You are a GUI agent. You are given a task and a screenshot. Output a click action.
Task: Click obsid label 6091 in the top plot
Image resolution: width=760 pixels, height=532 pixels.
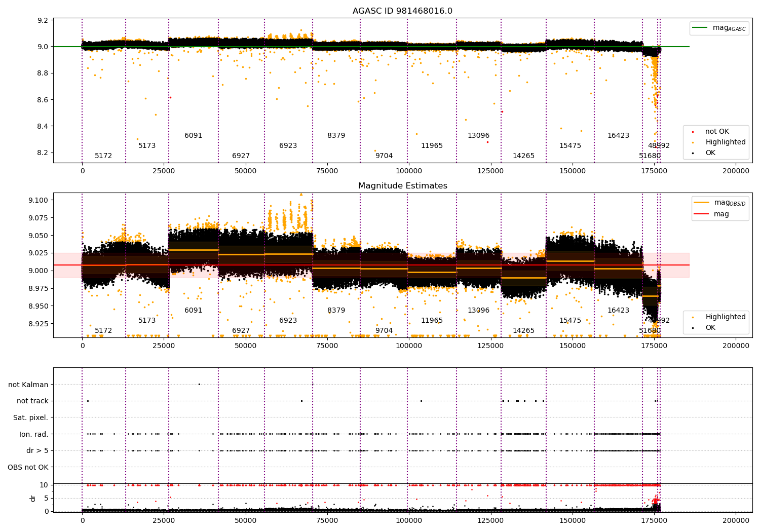(x=193, y=136)
